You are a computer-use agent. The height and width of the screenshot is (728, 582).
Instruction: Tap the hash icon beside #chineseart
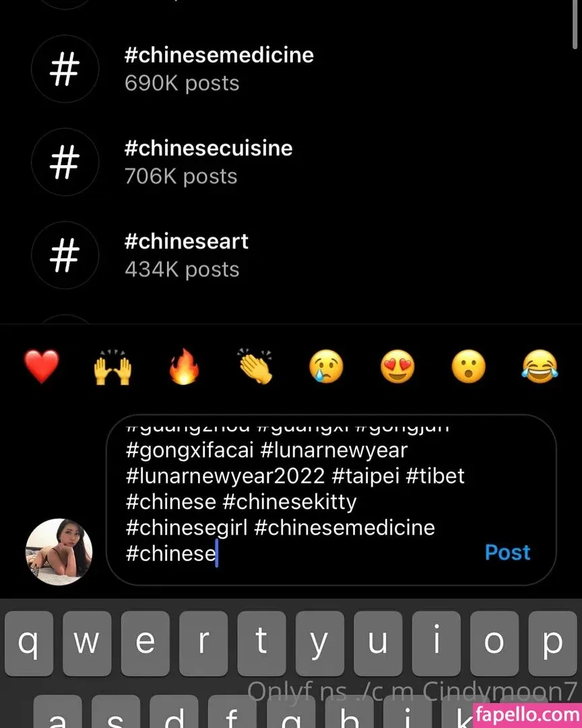pos(65,255)
